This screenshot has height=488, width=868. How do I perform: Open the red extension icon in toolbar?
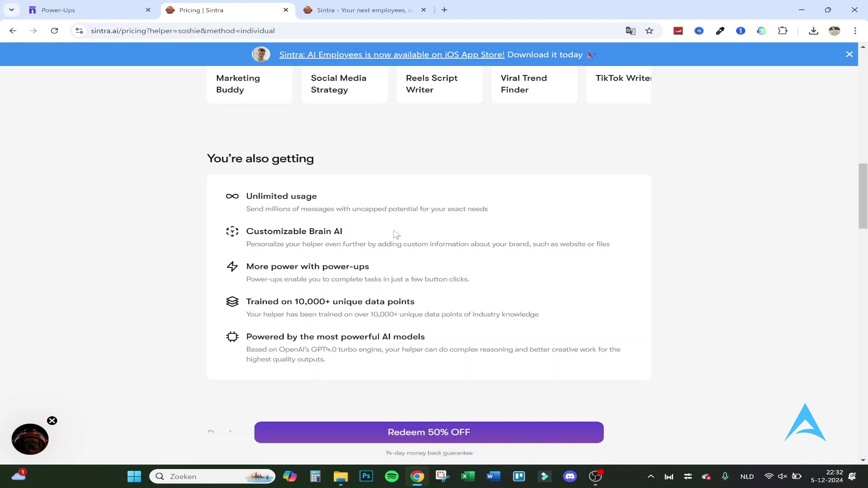[678, 31]
